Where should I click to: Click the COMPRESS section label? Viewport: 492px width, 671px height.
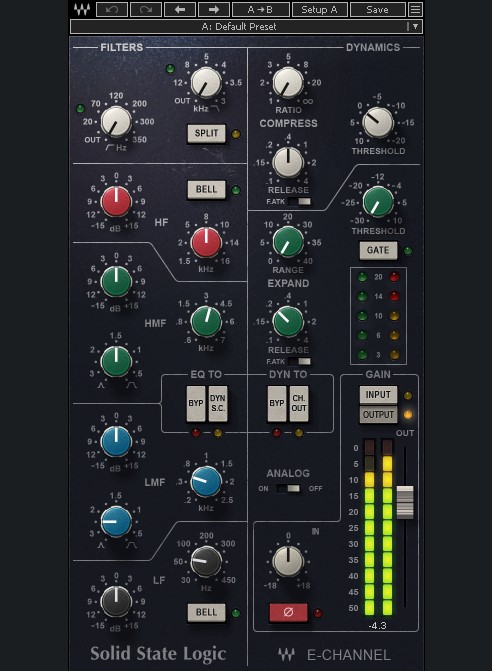point(288,123)
